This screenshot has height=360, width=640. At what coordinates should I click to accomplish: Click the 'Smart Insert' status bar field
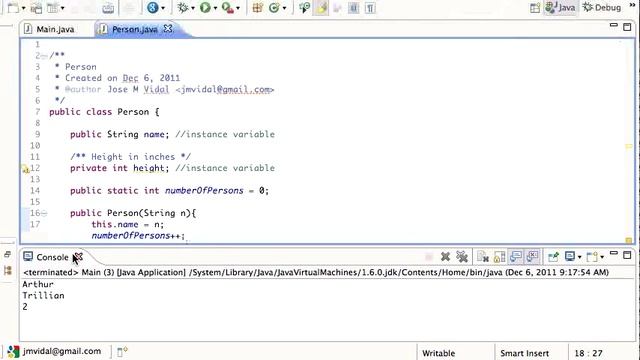click(x=524, y=353)
